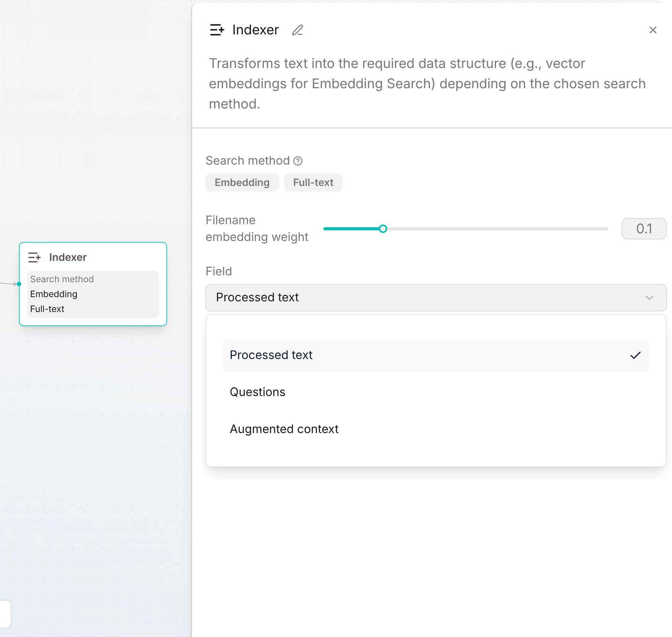Close the Indexer settings panel
The height and width of the screenshot is (637, 672).
(x=653, y=30)
